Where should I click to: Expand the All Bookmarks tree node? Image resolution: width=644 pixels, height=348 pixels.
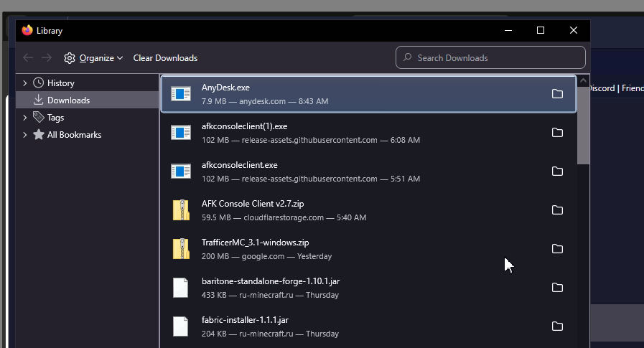coord(24,135)
